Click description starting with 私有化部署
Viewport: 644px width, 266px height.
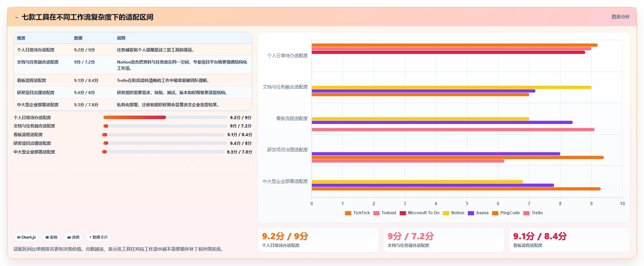(x=168, y=105)
